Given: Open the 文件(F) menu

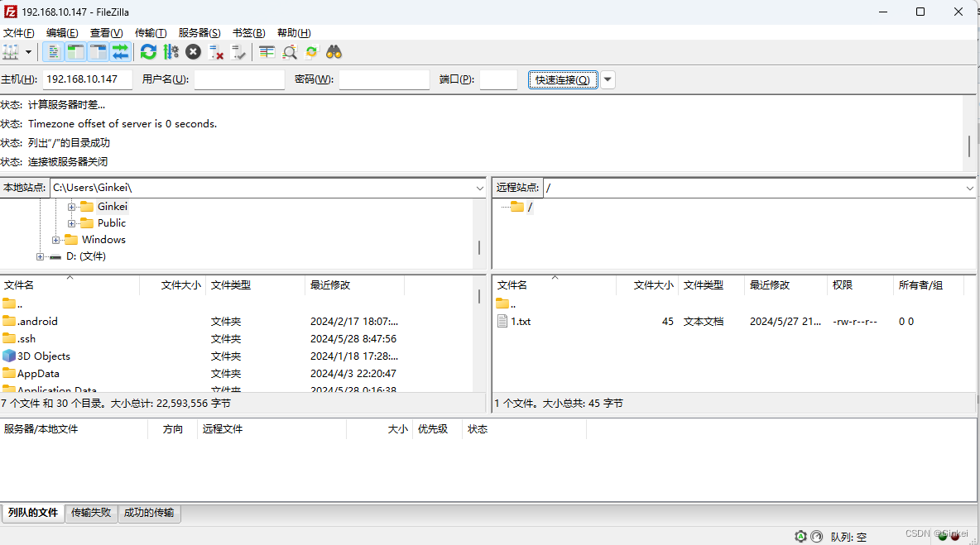Looking at the screenshot, I should point(19,33).
